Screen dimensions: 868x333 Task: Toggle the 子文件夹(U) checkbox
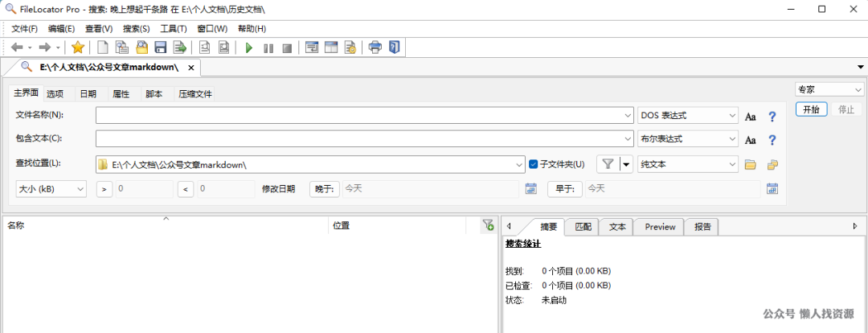pos(534,164)
